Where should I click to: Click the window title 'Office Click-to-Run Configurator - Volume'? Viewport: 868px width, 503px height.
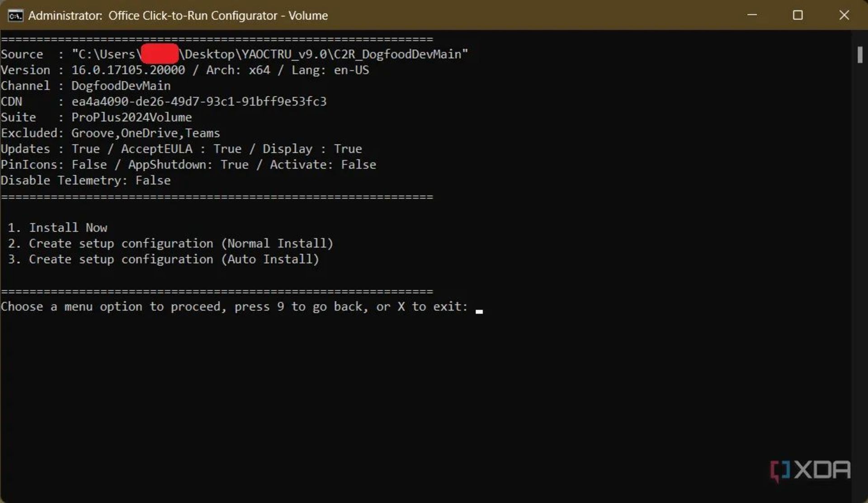(217, 15)
